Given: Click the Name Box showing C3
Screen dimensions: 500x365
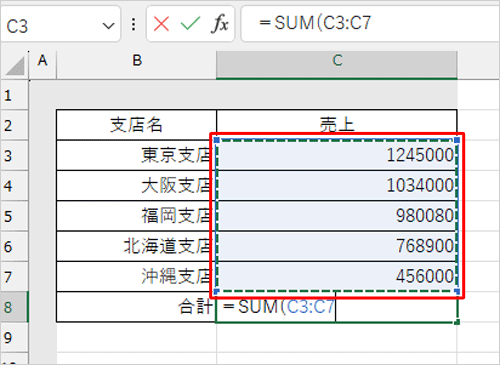Looking at the screenshot, I should (60, 24).
